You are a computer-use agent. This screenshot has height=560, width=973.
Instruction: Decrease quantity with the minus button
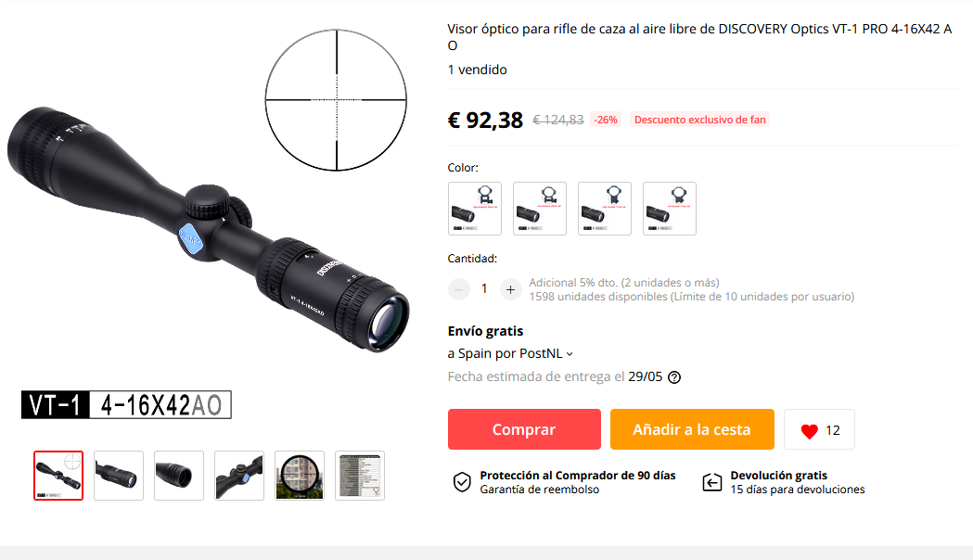click(459, 289)
